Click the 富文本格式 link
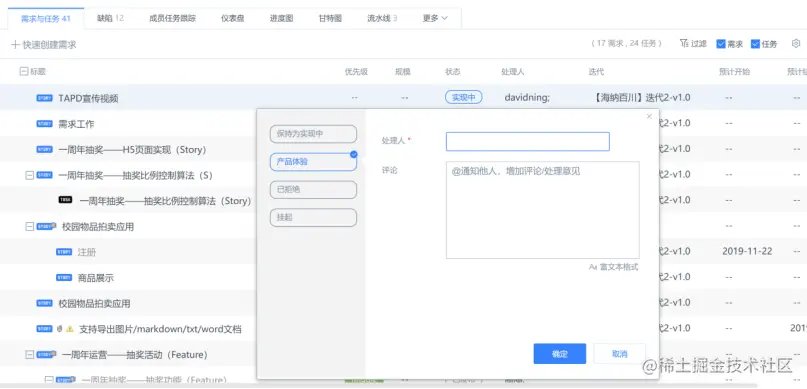 619,268
